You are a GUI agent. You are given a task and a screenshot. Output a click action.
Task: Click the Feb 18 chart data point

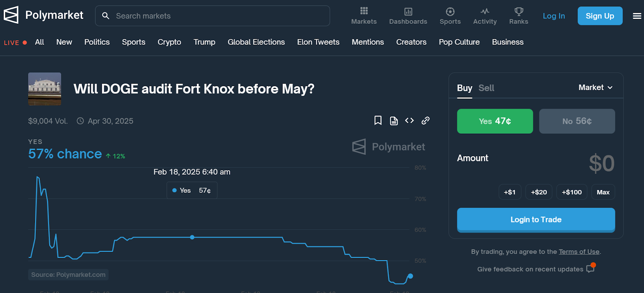(192, 237)
